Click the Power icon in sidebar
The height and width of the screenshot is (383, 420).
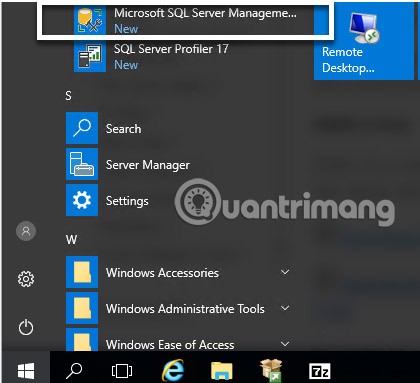(x=26, y=327)
